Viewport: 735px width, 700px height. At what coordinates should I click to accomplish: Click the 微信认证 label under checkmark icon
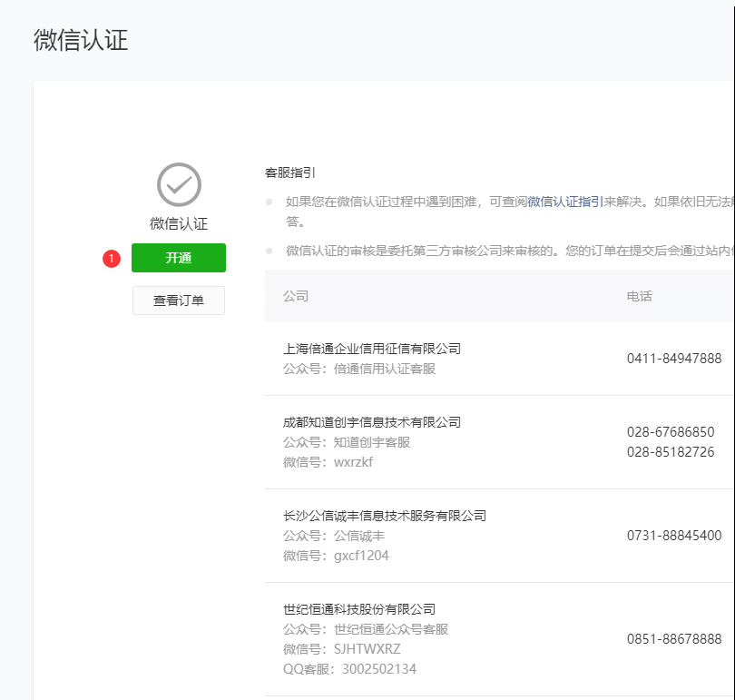179,223
